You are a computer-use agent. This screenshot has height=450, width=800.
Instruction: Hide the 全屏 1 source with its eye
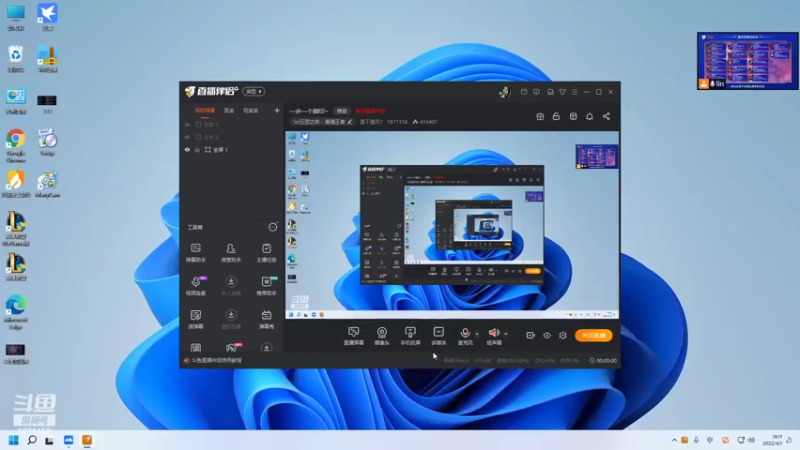click(187, 149)
